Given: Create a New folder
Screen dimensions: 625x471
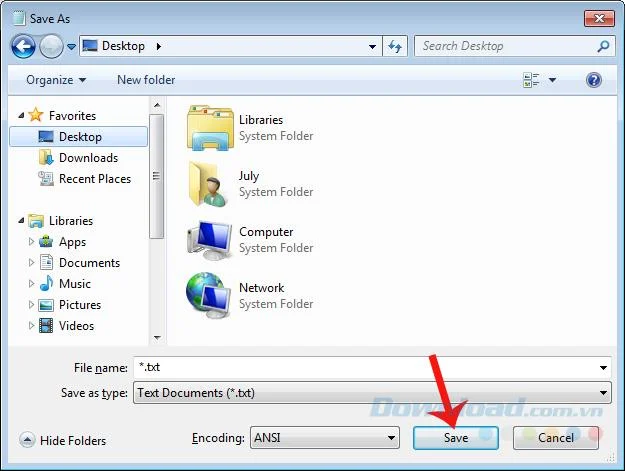Looking at the screenshot, I should click(x=146, y=80).
